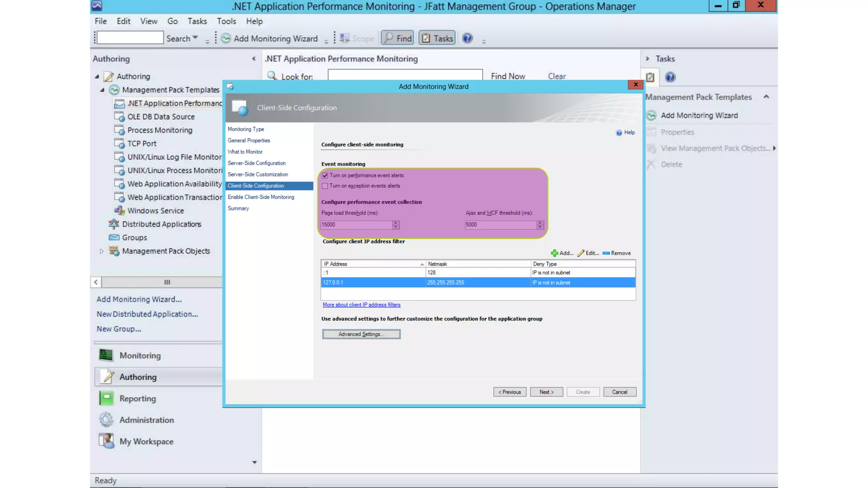Enable Turn on exception events alerts
The height and width of the screenshot is (488, 868).
pyautogui.click(x=325, y=186)
